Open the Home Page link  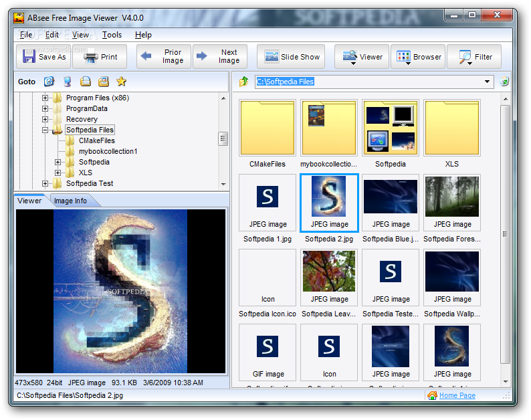[457, 395]
